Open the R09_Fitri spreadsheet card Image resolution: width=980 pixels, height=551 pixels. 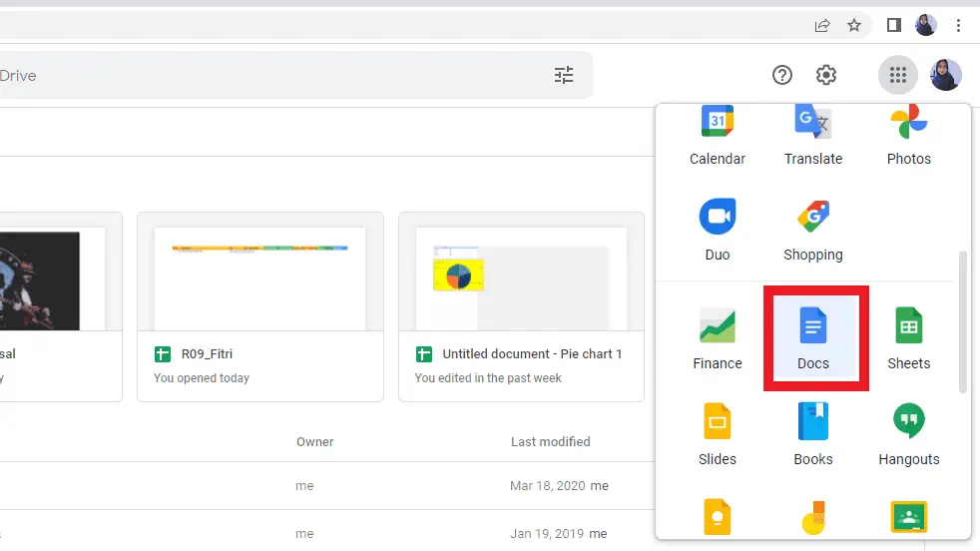click(x=260, y=306)
